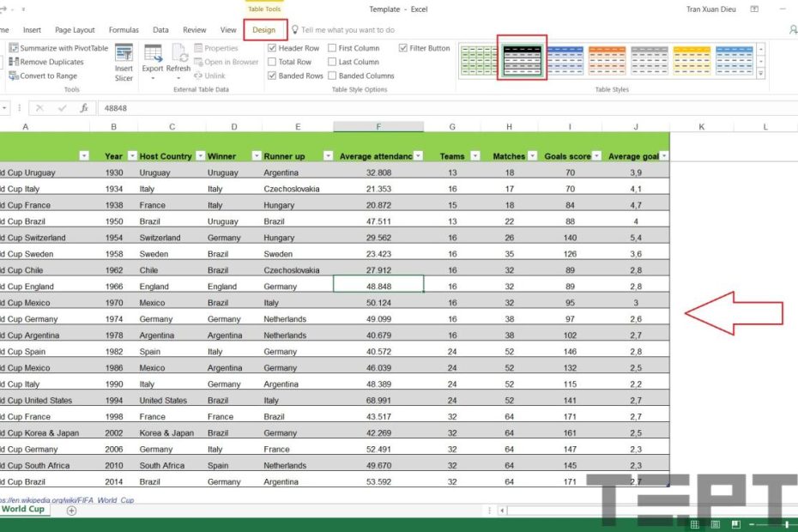Open the Average attendance filter dropdown
Screen dimensions: 798x532
coord(419,156)
